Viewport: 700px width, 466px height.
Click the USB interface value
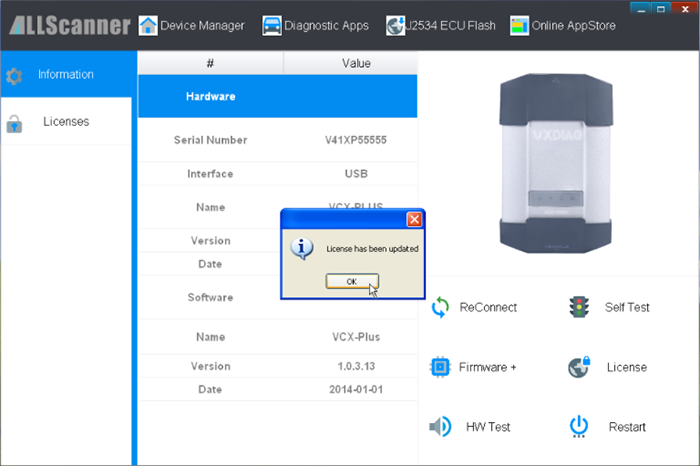pos(356,174)
